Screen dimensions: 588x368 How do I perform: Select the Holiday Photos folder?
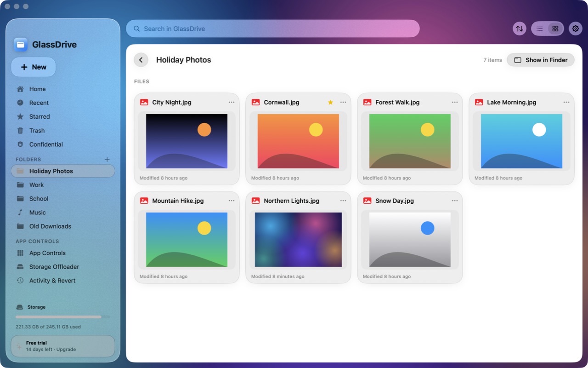[63, 171]
